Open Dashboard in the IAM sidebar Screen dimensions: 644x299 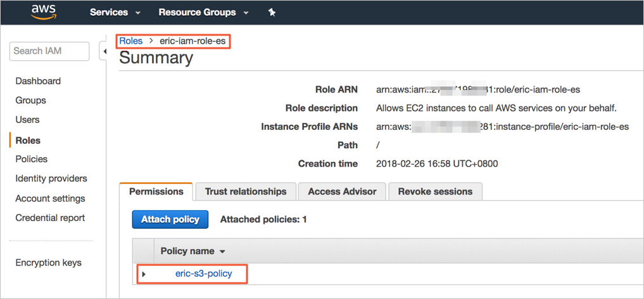(x=38, y=81)
